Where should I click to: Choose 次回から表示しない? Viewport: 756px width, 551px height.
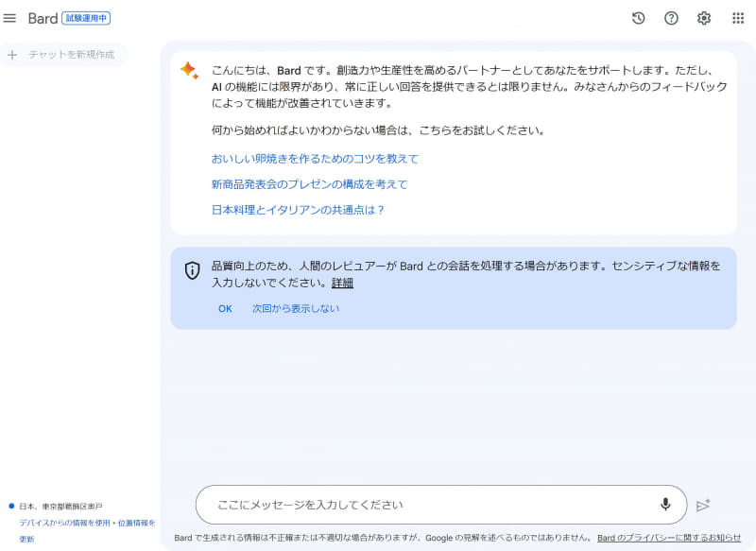click(296, 308)
